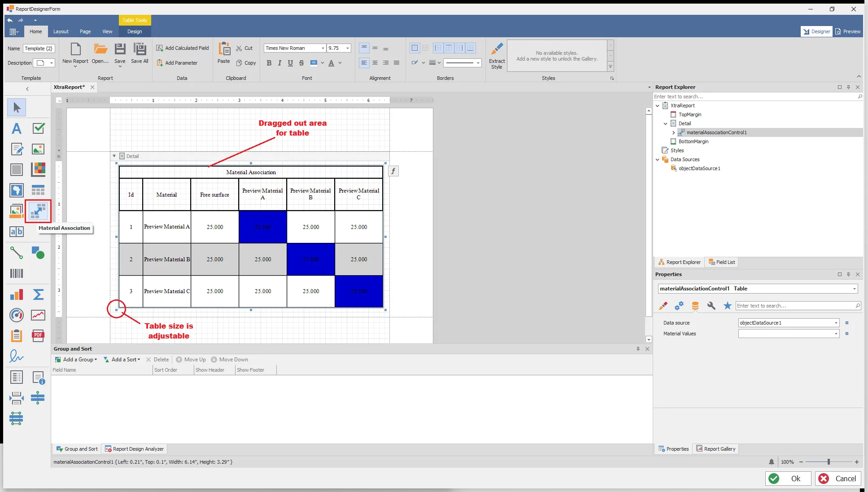Toggle center horizontal text alignment

coord(375,63)
